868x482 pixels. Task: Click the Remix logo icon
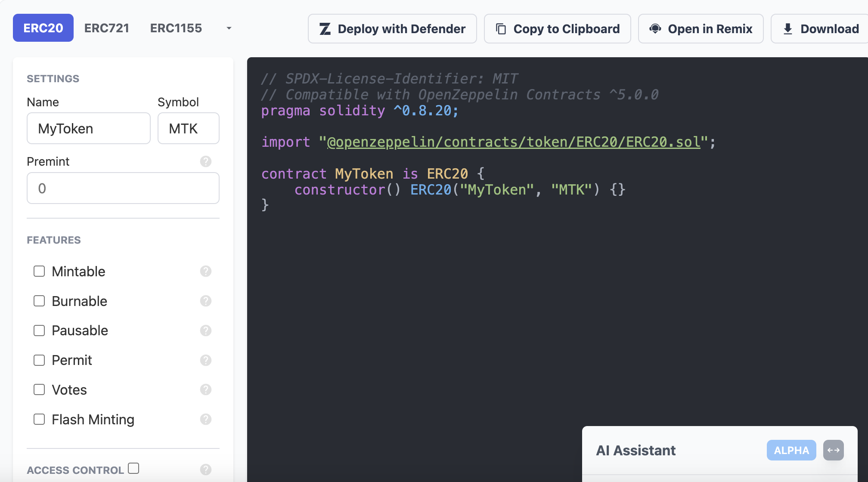click(655, 29)
